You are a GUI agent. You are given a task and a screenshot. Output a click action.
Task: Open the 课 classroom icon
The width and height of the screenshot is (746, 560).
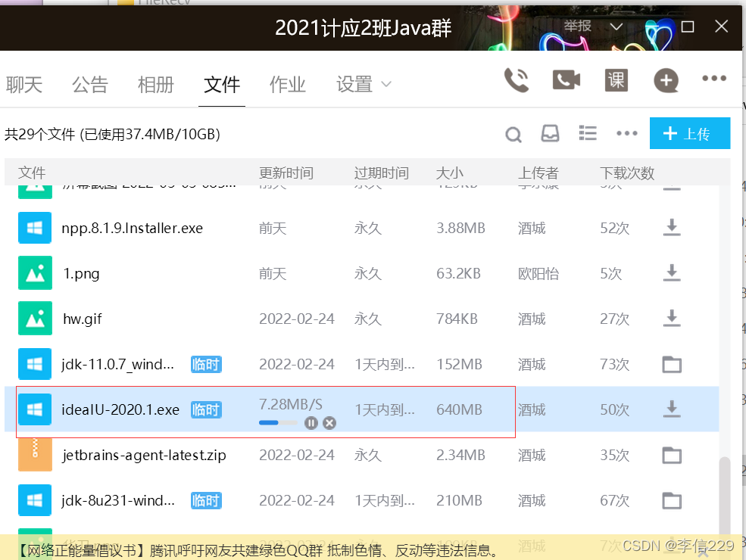tap(616, 80)
